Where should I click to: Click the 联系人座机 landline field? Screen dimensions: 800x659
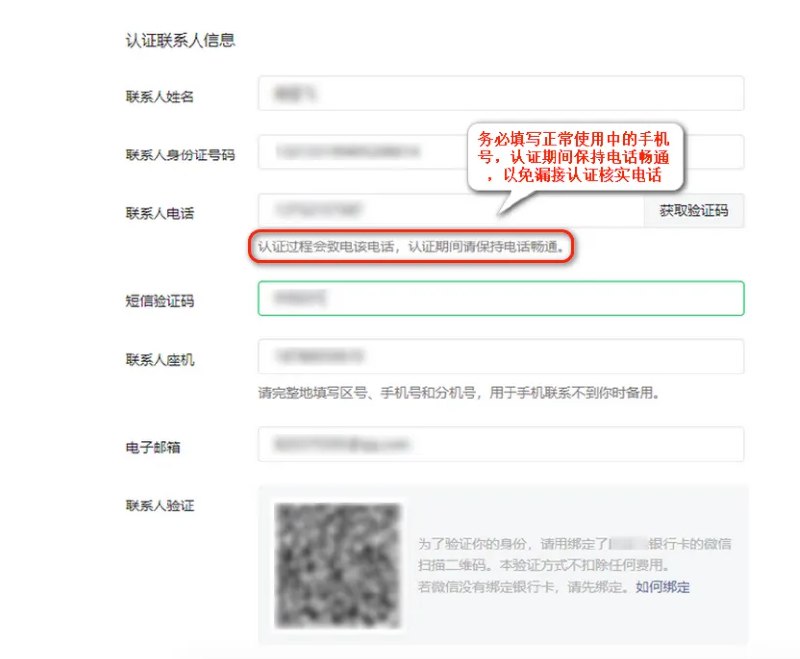[x=501, y=357]
